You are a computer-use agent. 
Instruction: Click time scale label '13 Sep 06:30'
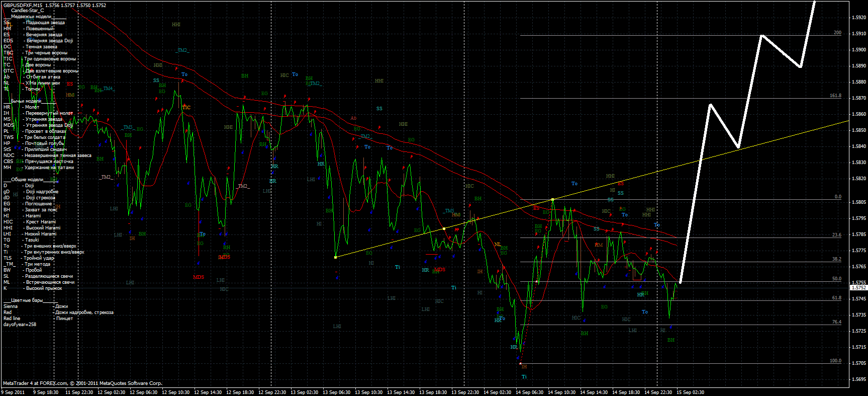[x=336, y=392]
